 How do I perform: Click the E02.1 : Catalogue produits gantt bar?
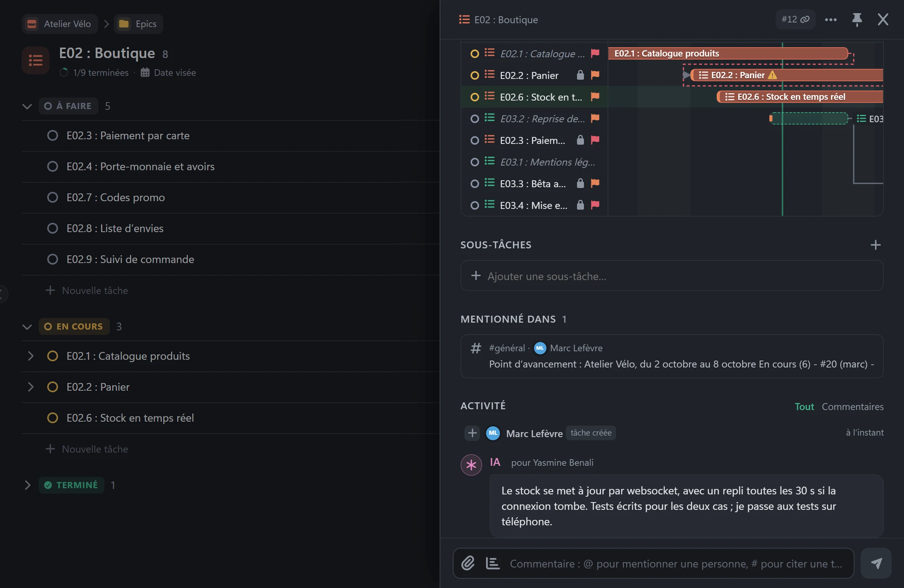coord(728,53)
